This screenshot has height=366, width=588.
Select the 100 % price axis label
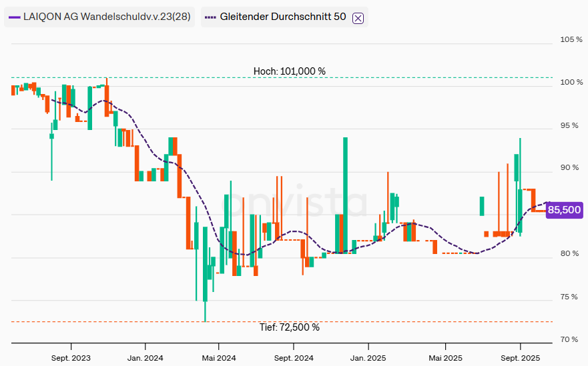point(571,83)
